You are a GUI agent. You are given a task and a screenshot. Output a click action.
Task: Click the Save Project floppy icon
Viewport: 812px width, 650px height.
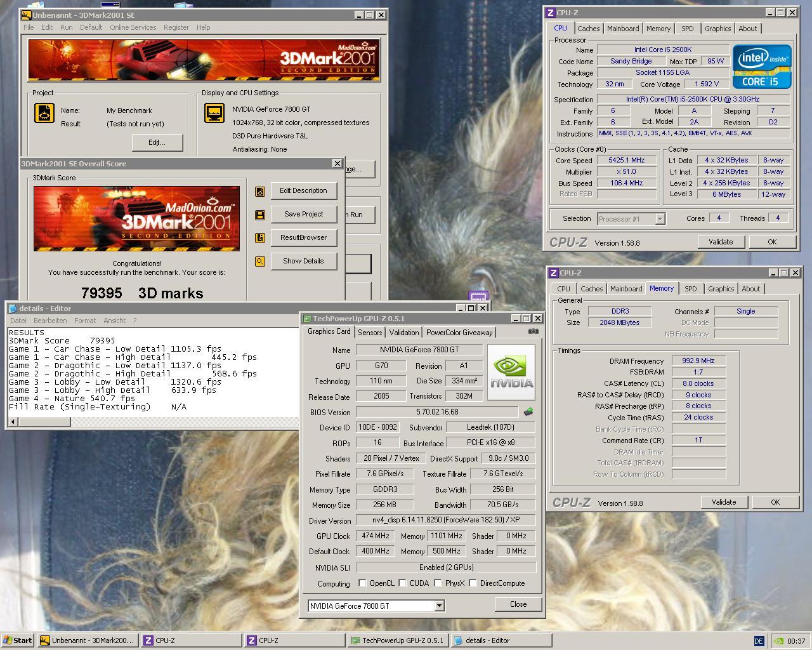coord(260,215)
